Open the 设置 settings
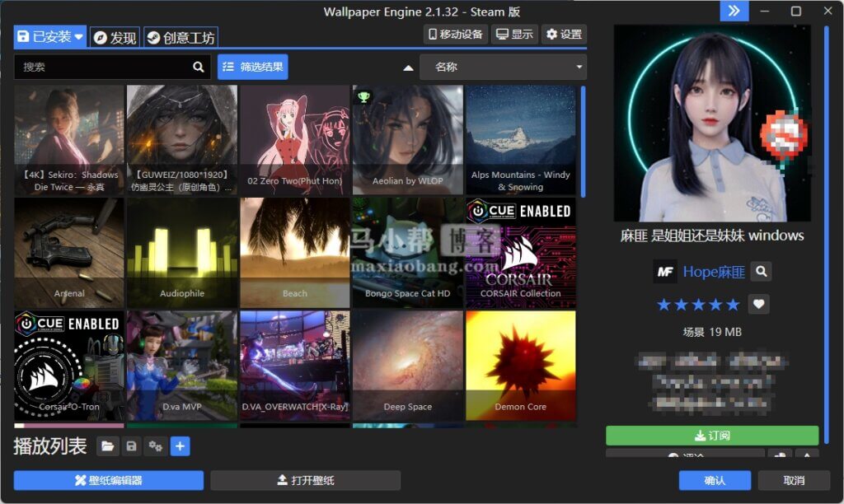 (564, 35)
